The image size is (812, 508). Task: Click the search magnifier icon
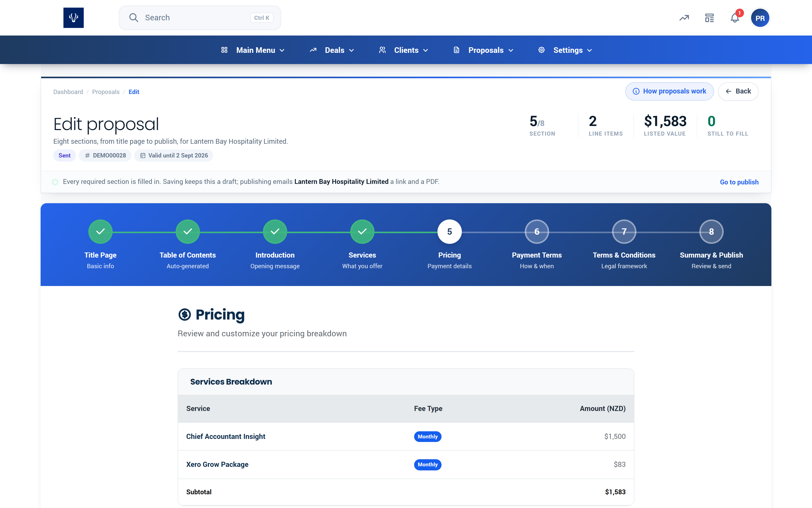(133, 18)
